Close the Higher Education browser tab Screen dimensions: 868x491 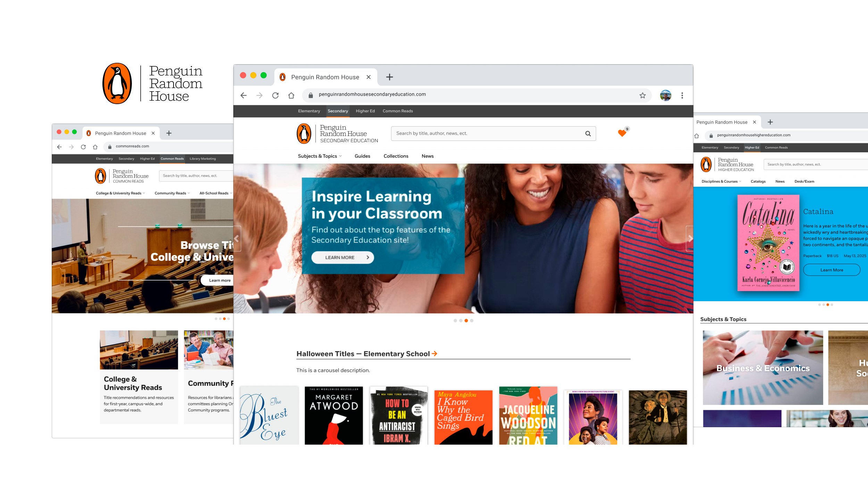pos(754,122)
